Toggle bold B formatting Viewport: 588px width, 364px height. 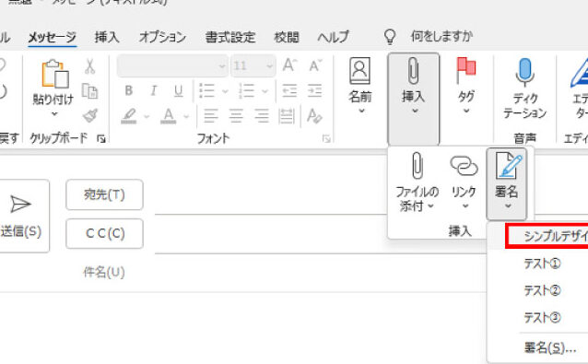(x=129, y=90)
